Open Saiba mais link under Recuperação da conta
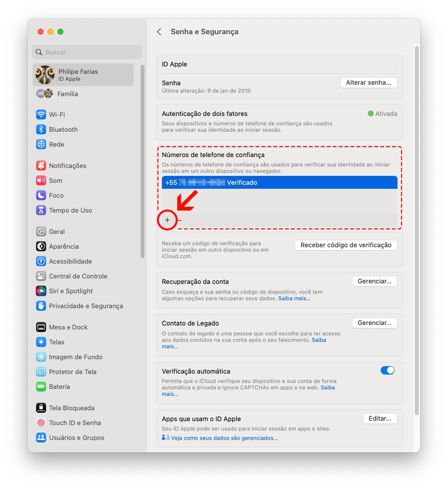 point(294,298)
